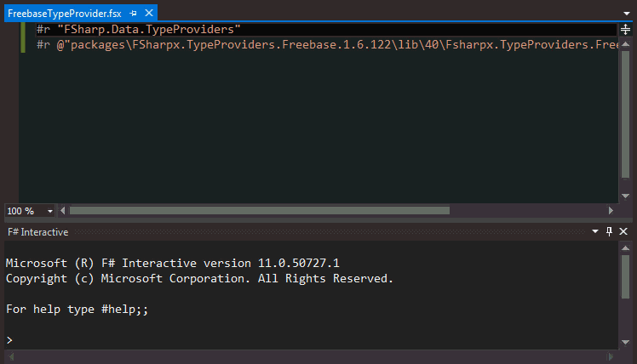Open the document tab list dropdown
Screen dimensions: 637x364
(x=627, y=14)
